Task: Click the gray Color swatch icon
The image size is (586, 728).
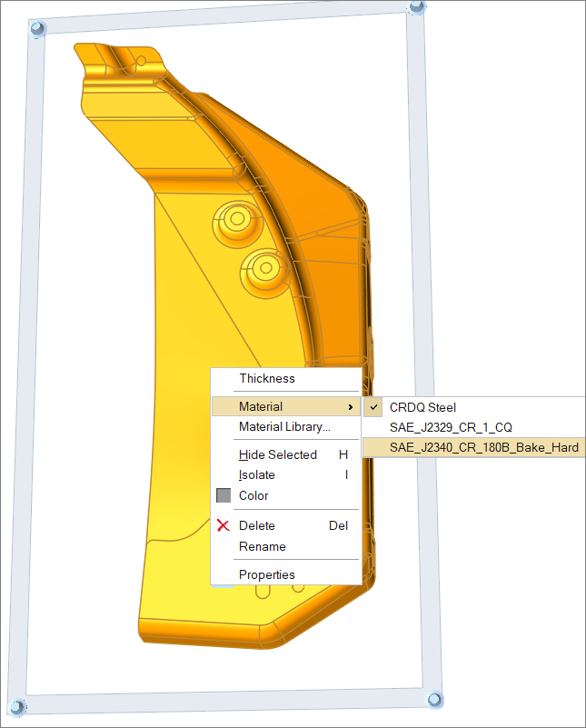Action: click(223, 495)
